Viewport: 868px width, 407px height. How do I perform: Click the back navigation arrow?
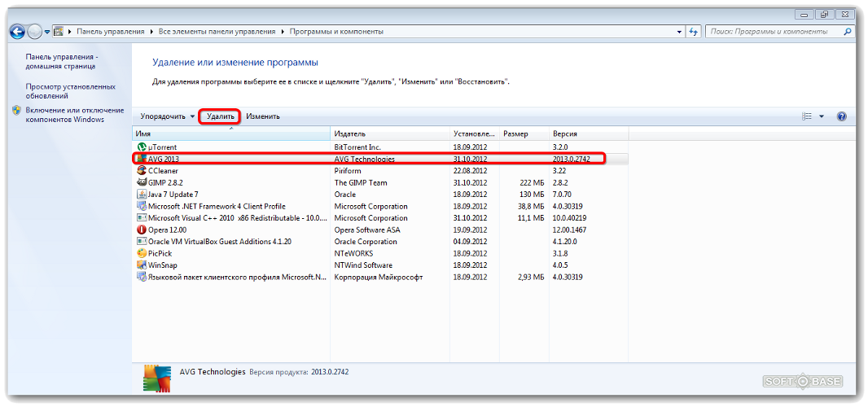pos(17,32)
